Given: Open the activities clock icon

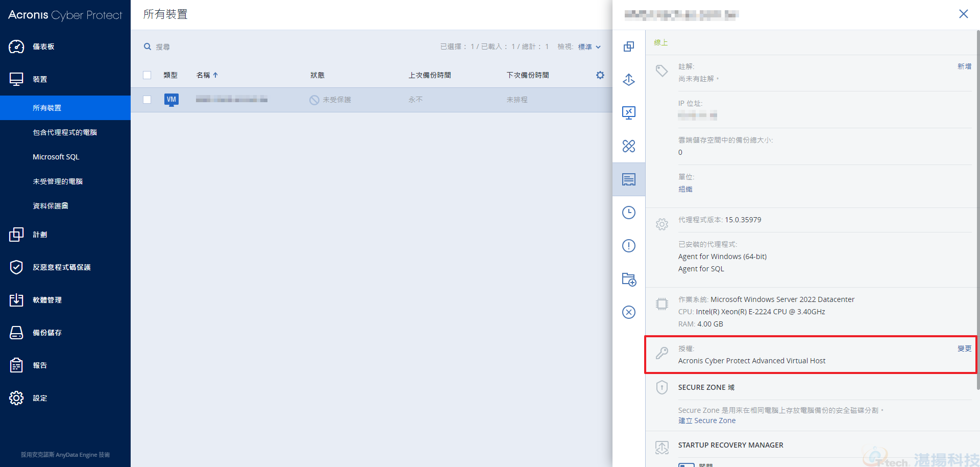Looking at the screenshot, I should pyautogui.click(x=629, y=213).
